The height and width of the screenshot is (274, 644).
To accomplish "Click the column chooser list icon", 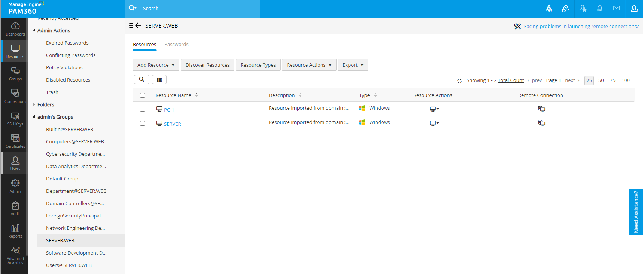I will (x=159, y=80).
